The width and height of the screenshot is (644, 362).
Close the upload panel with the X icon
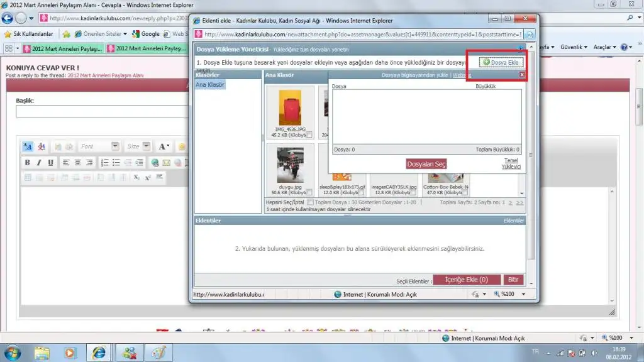point(522,75)
